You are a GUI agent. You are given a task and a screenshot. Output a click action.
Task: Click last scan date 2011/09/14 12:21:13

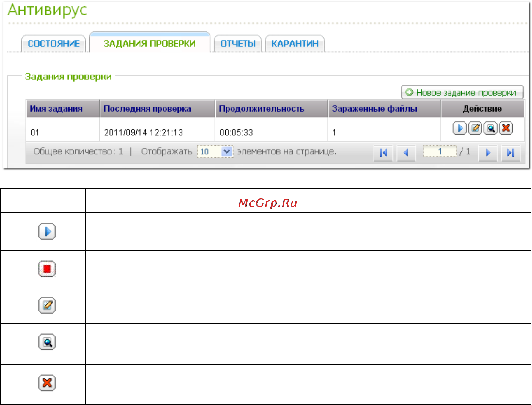pos(144,132)
